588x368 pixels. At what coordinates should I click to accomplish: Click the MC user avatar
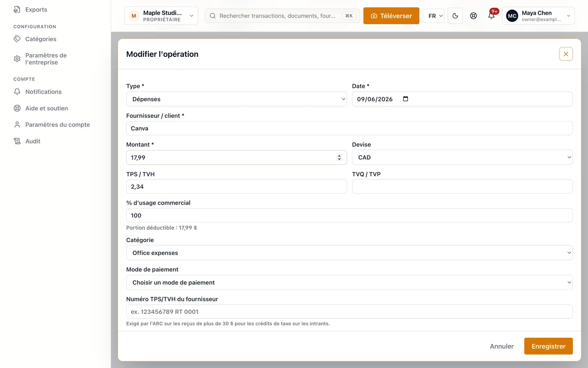[512, 16]
